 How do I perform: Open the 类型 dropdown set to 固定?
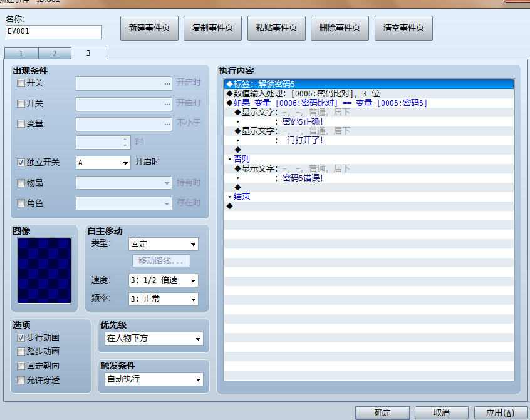tap(164, 244)
